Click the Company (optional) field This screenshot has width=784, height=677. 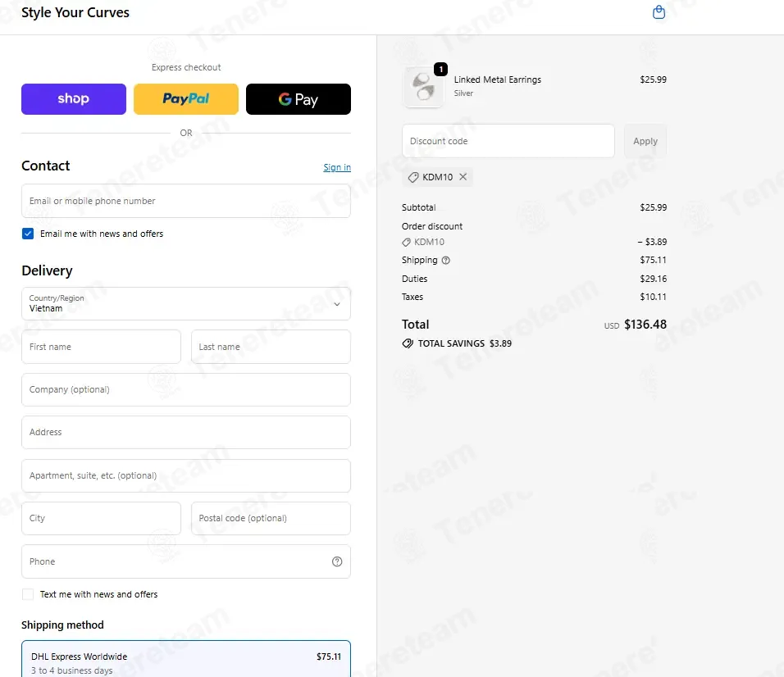point(186,389)
